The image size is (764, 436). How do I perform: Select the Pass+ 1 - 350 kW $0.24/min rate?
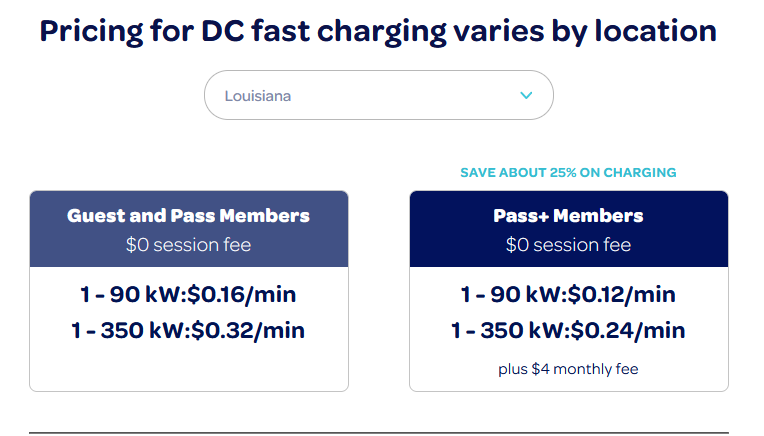pos(568,330)
